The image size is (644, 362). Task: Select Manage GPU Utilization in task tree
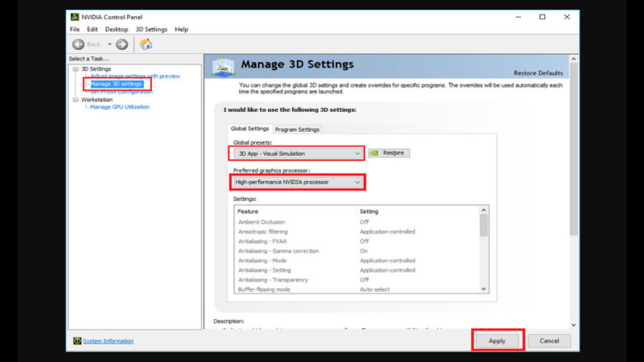pyautogui.click(x=119, y=107)
